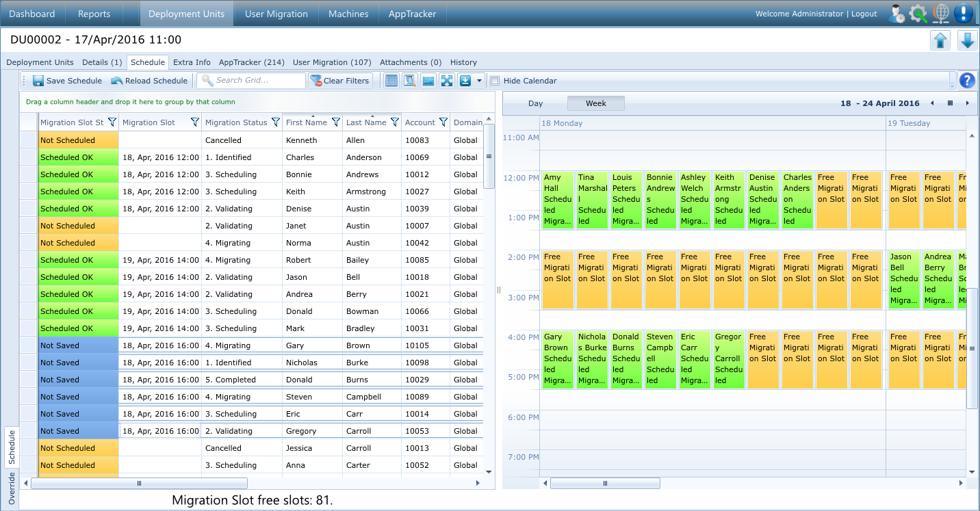Click the panel splitter collapse handle
This screenshot has height=511, width=980.
498,290
